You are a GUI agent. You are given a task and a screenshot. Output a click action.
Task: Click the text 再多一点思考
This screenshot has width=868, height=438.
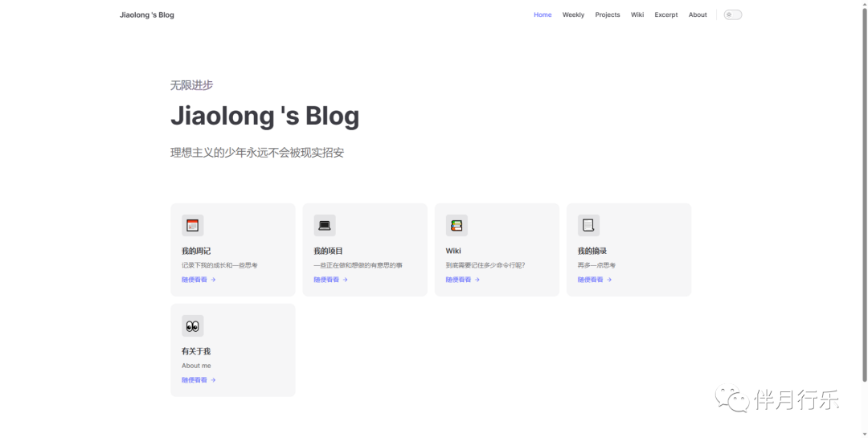[596, 265]
